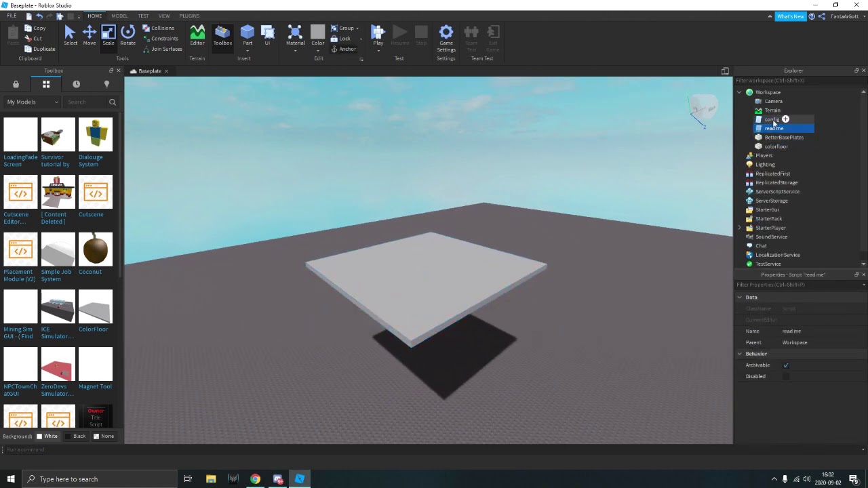Click the Cut clipboard button
Screen dimensions: 868x488
pyautogui.click(x=33, y=39)
